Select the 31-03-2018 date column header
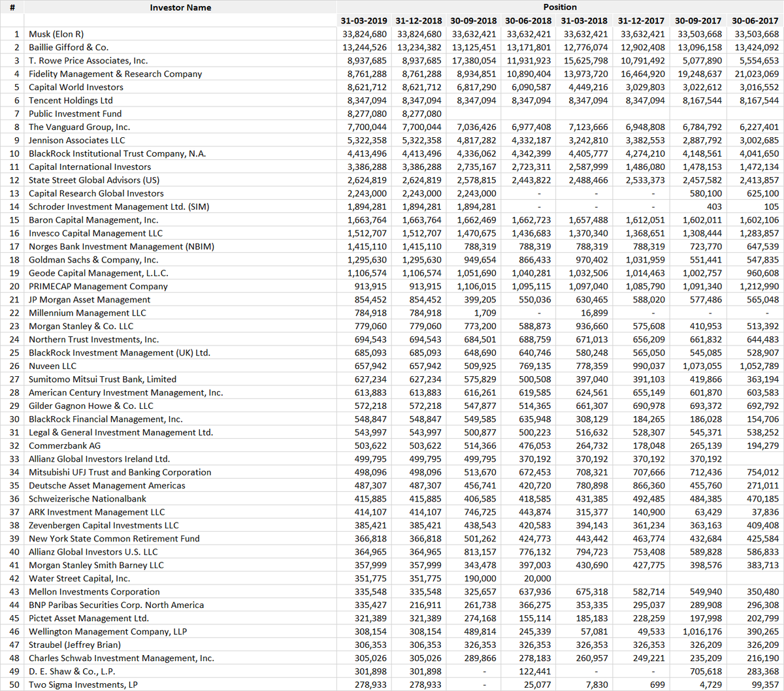 click(x=584, y=21)
